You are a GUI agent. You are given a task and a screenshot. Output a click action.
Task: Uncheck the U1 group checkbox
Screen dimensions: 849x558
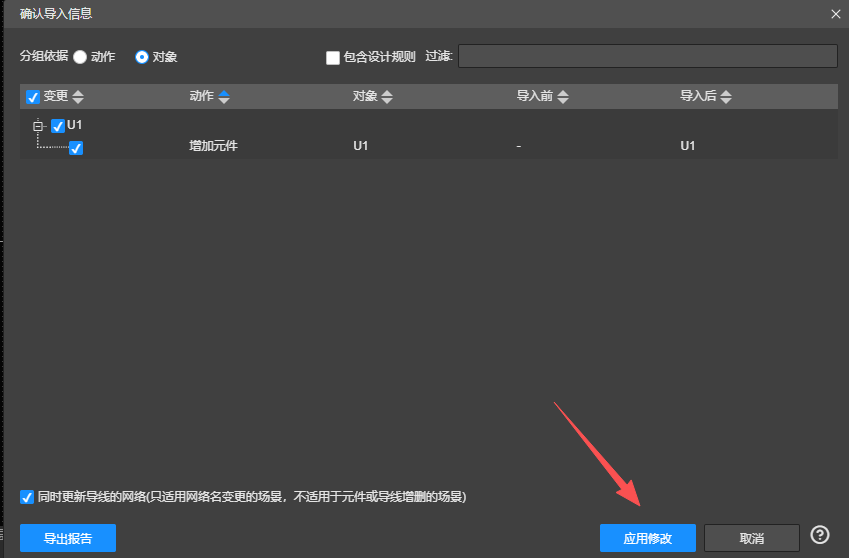click(x=58, y=126)
